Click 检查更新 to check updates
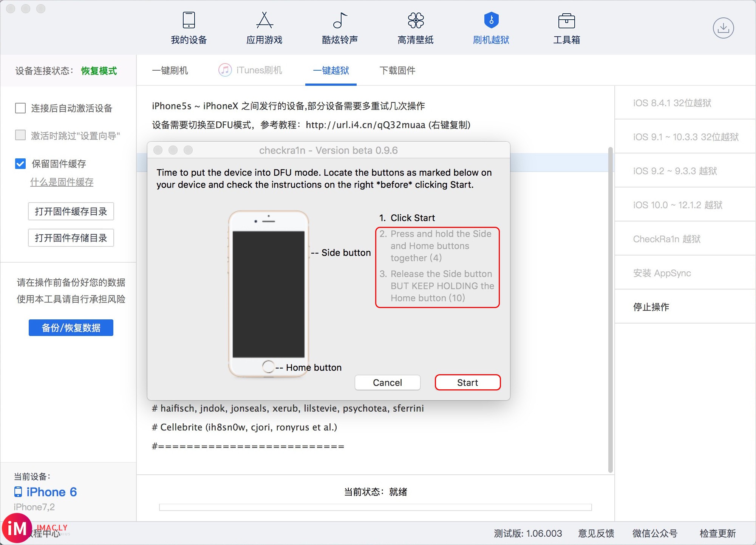 717,533
